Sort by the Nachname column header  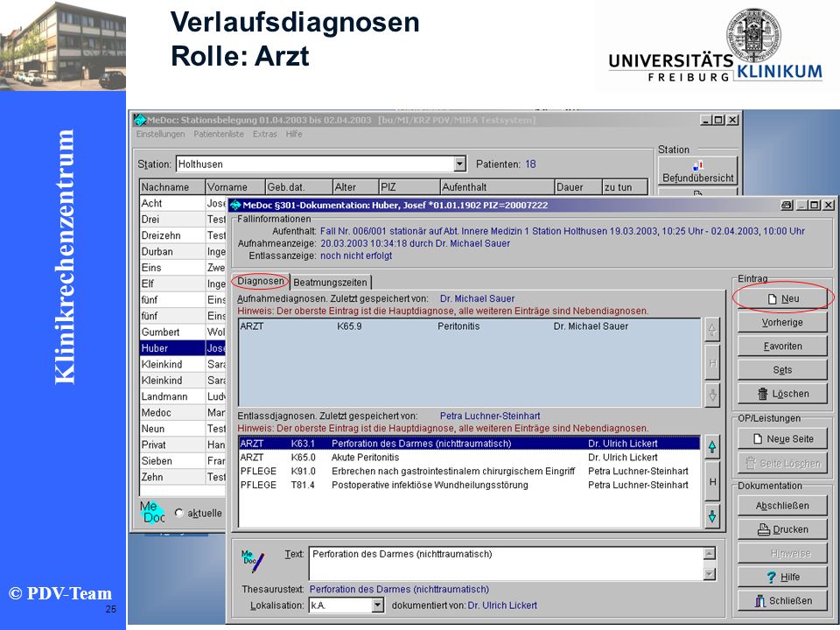[x=172, y=187]
